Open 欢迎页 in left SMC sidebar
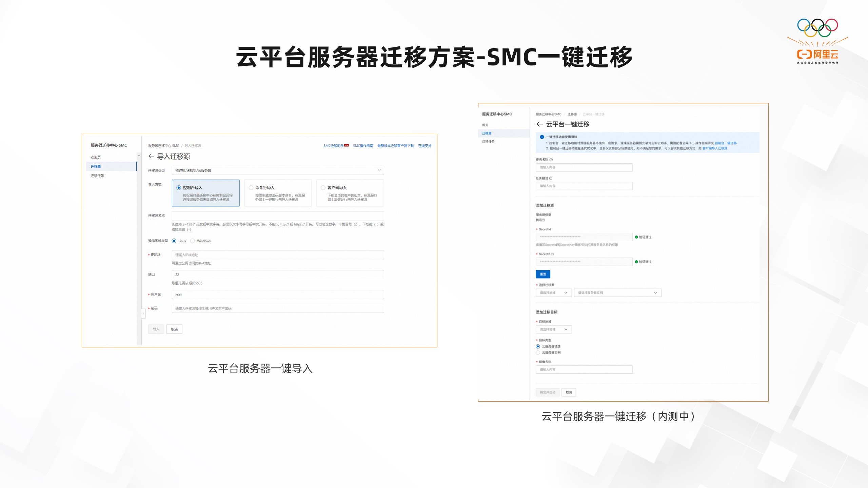The height and width of the screenshot is (488, 868). (96, 157)
